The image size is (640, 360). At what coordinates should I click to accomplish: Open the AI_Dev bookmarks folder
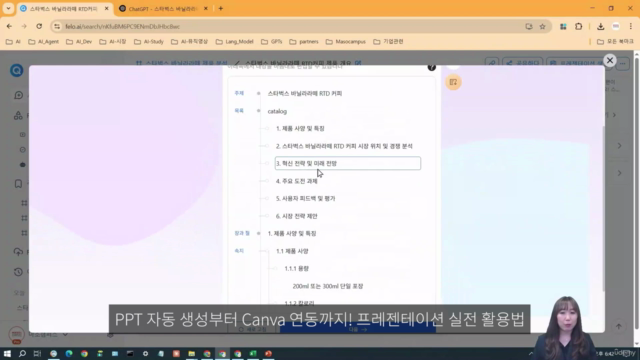(79, 42)
